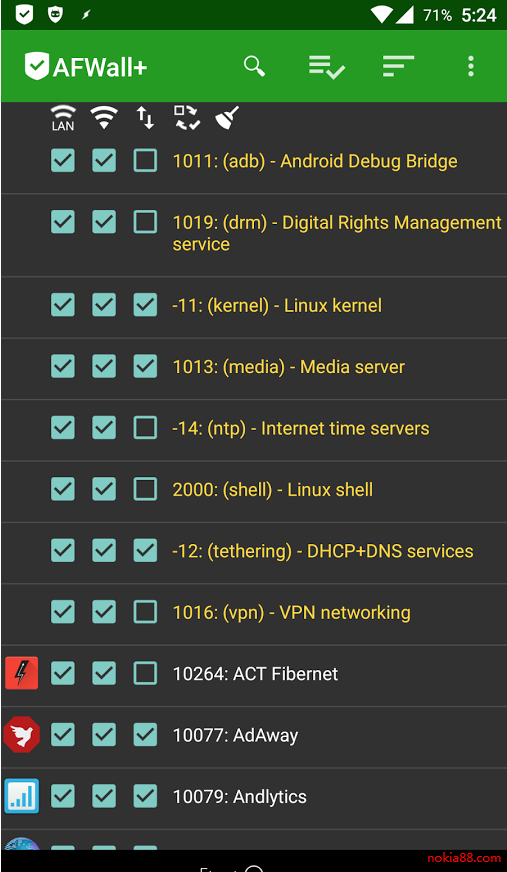The width and height of the screenshot is (507, 872).
Task: Select Digital Rights Management service entry
Action: (x=337, y=233)
